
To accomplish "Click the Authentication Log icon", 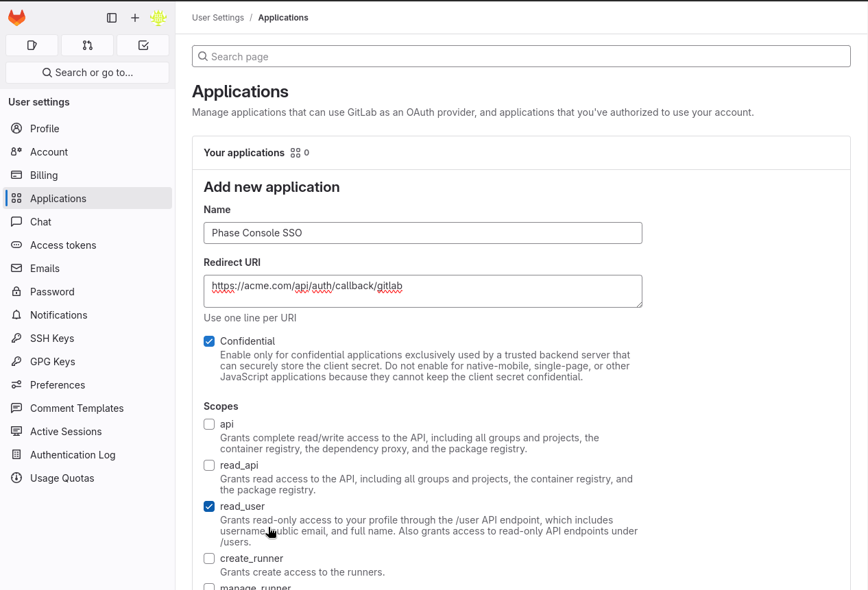I will point(16,454).
